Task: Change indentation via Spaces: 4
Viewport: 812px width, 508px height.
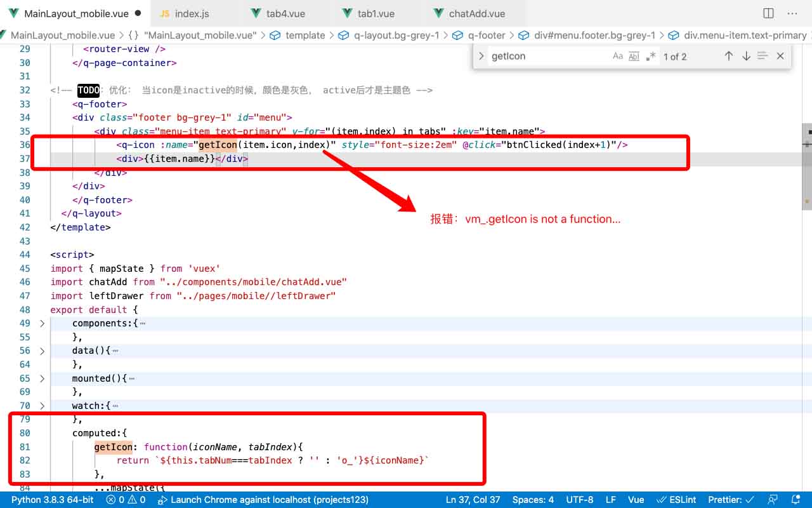Action: (x=533, y=500)
